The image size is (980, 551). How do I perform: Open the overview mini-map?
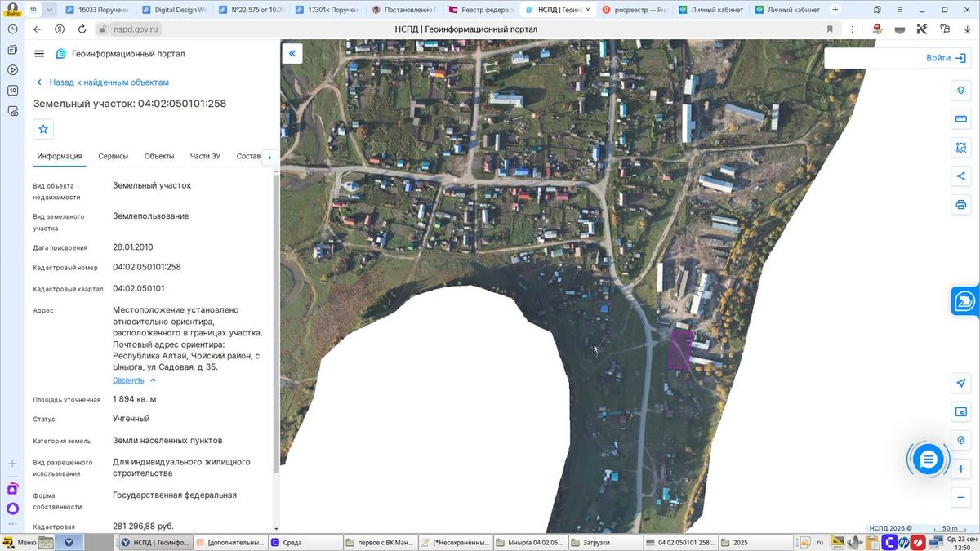[960, 411]
